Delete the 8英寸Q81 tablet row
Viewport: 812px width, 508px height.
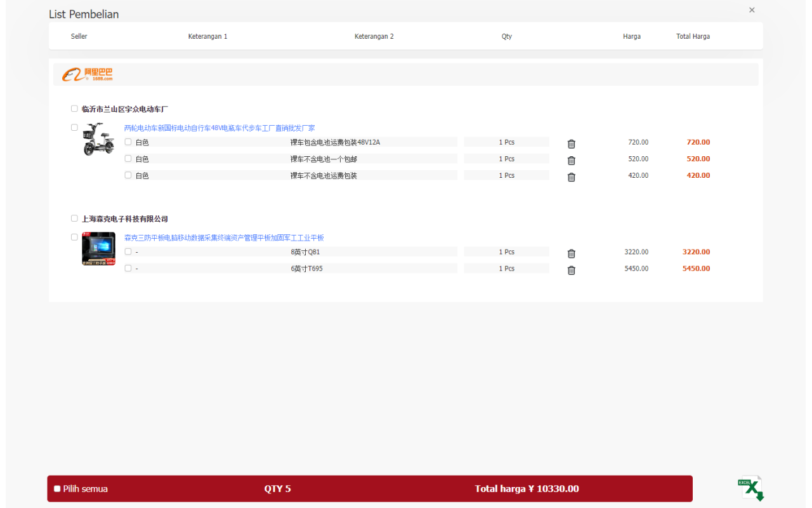click(571, 253)
